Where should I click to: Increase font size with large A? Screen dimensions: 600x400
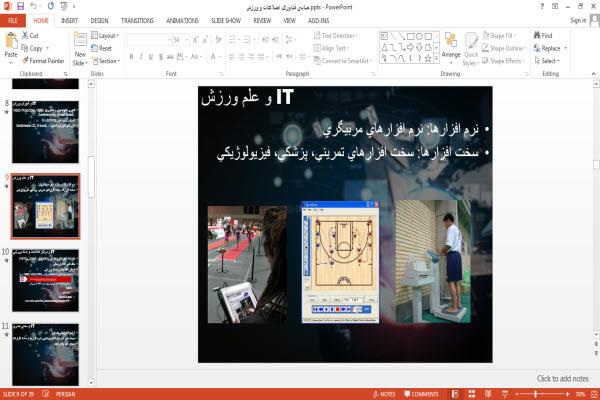[x=196, y=40]
